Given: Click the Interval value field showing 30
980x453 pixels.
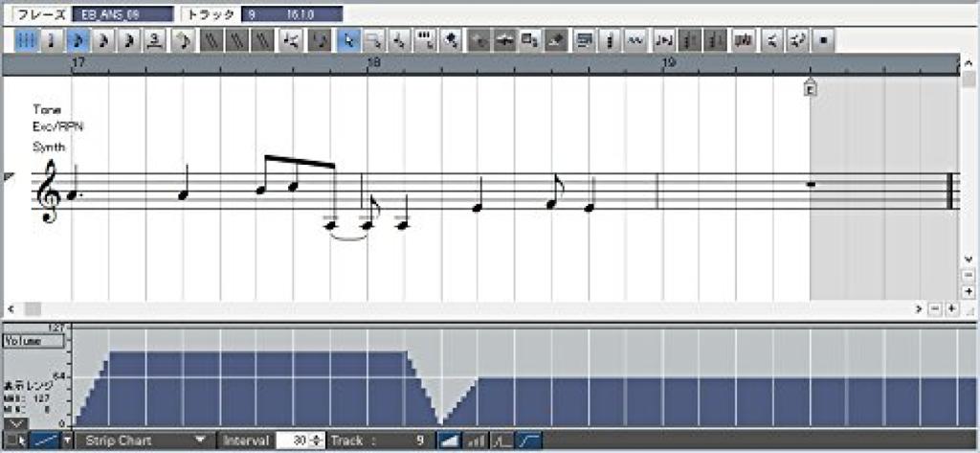Looking at the screenshot, I should point(293,441).
